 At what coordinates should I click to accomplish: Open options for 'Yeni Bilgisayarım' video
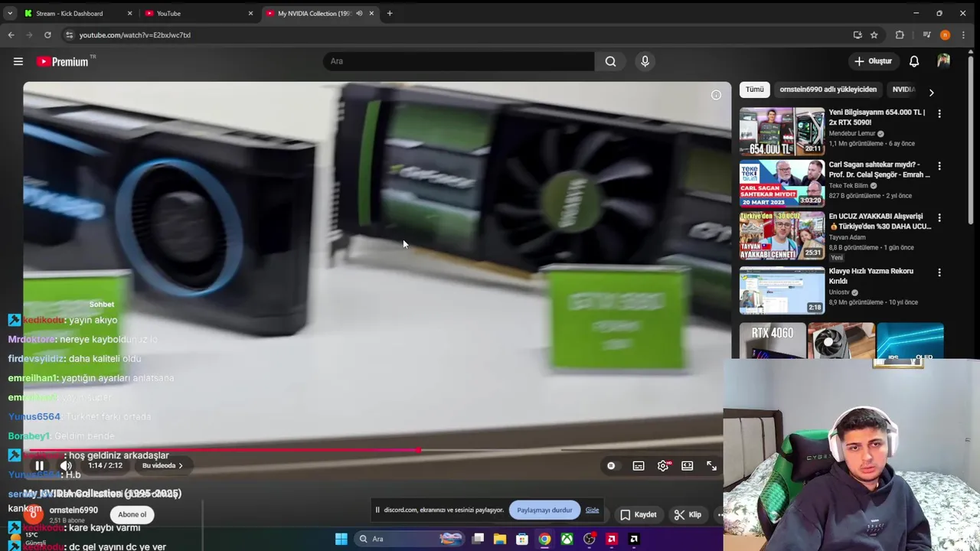(x=939, y=113)
